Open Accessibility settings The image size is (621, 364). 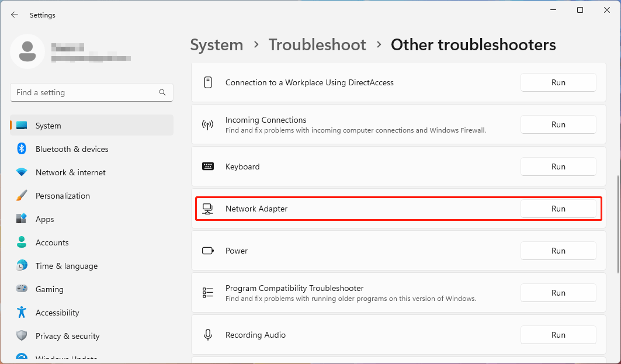(x=92, y=313)
